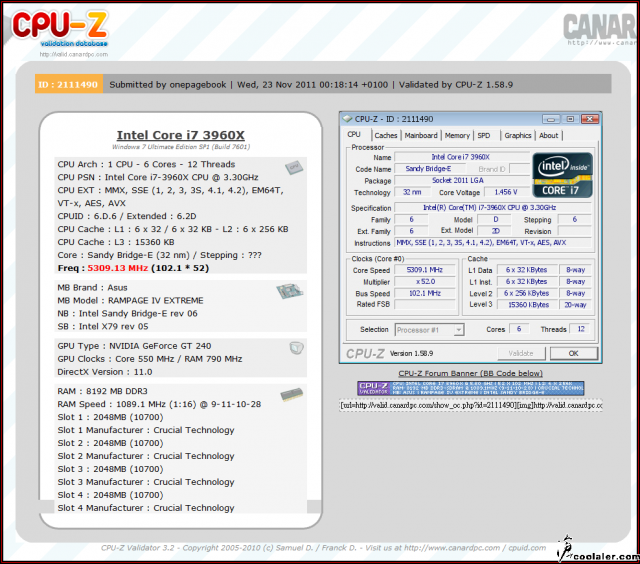Click the empty Rated FSB field

click(424, 304)
